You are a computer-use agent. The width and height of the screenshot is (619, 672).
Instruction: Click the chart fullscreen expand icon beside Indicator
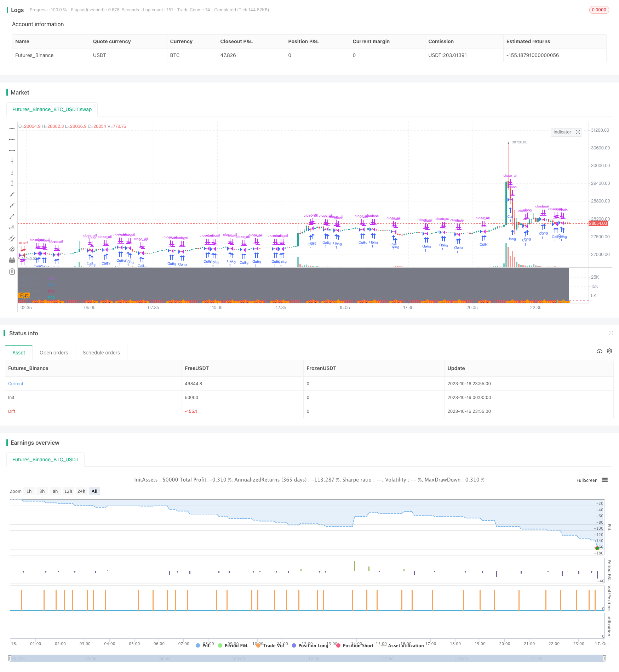(578, 132)
